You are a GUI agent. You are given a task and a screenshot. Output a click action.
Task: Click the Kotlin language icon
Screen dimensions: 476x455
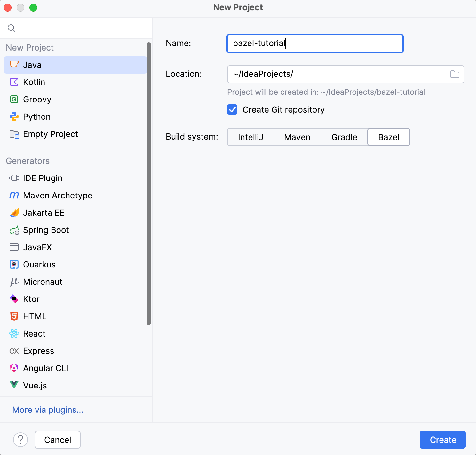coord(14,82)
